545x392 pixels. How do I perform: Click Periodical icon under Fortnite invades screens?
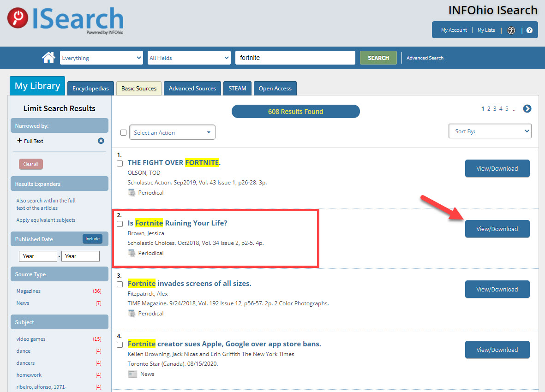click(x=132, y=313)
